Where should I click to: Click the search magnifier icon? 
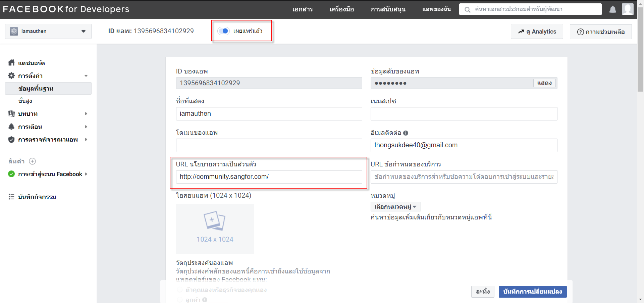pyautogui.click(x=467, y=9)
